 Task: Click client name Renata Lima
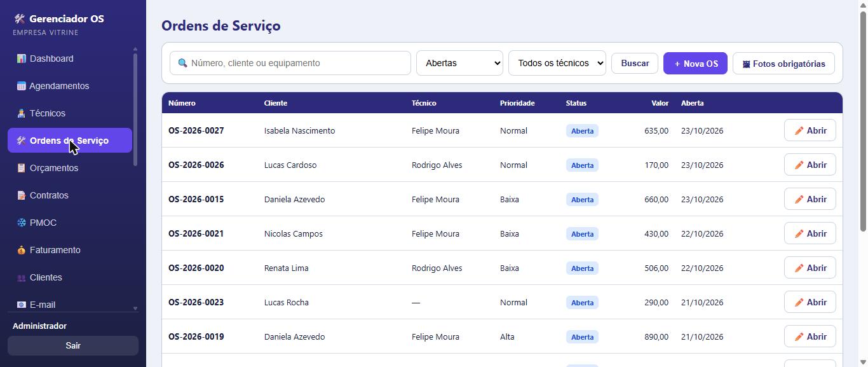click(x=287, y=268)
